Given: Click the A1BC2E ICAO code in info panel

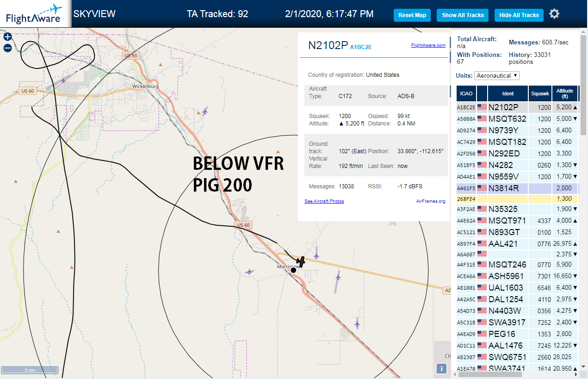Looking at the screenshot, I should pos(361,47).
